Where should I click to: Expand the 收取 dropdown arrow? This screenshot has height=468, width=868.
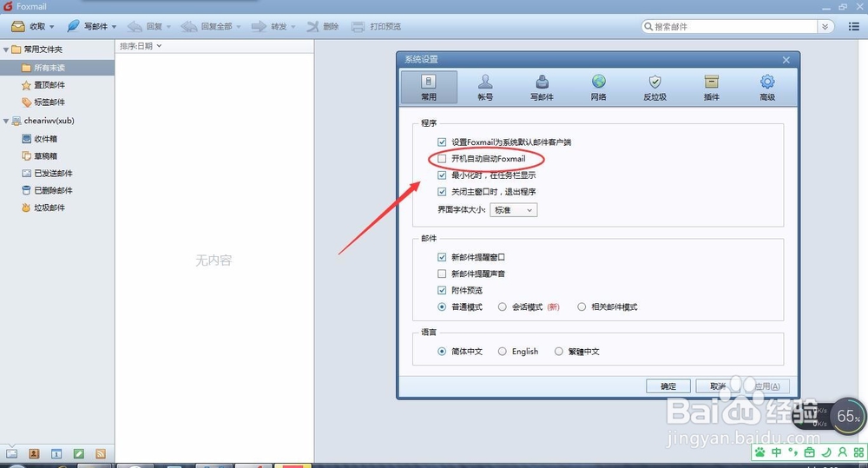(52, 27)
